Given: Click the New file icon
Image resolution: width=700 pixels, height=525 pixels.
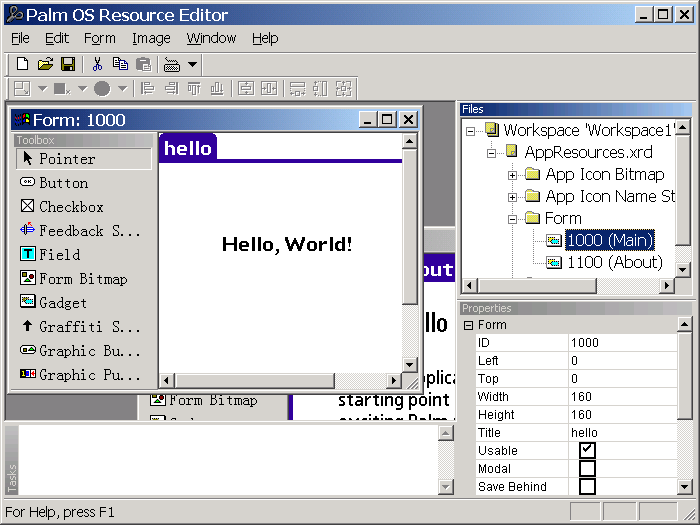Looking at the screenshot, I should (22, 64).
